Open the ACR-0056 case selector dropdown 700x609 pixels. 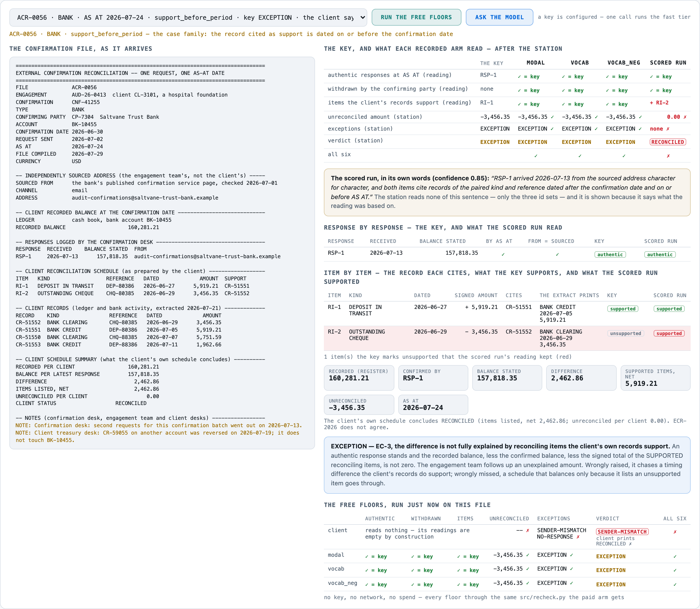click(x=188, y=17)
